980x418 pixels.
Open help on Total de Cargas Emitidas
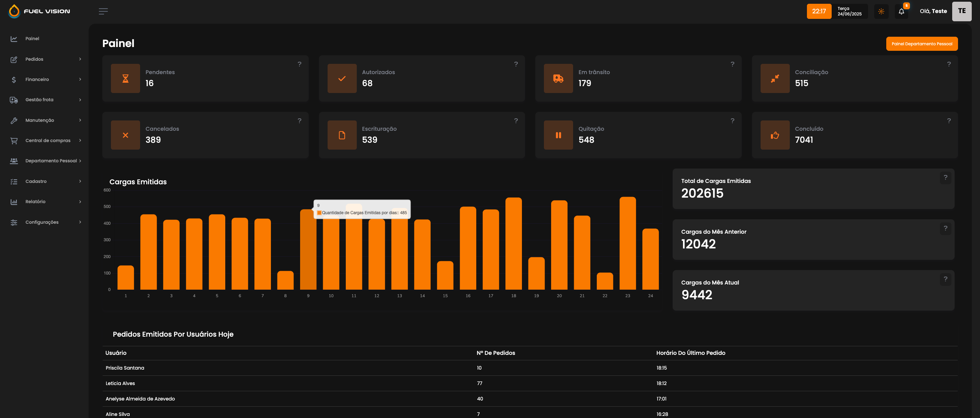click(x=945, y=178)
